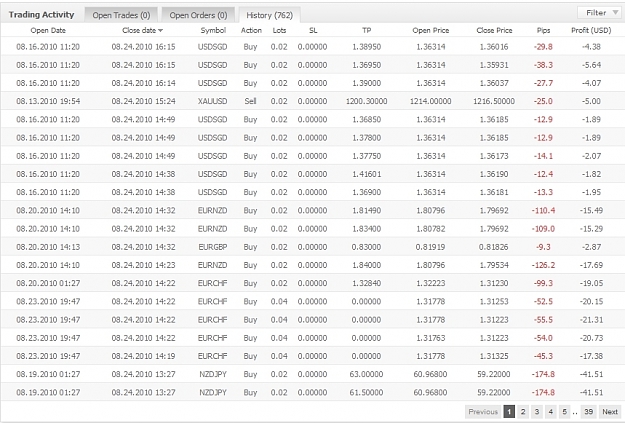Click close date 08.24.2010 14:23
625x423 pixels.
point(143,265)
